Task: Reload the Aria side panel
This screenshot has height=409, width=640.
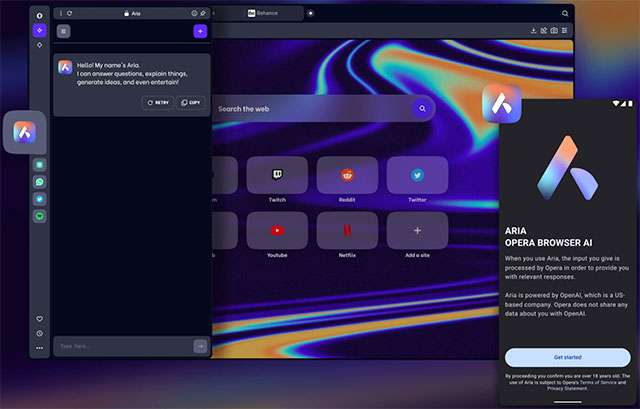Action: pyautogui.click(x=69, y=13)
